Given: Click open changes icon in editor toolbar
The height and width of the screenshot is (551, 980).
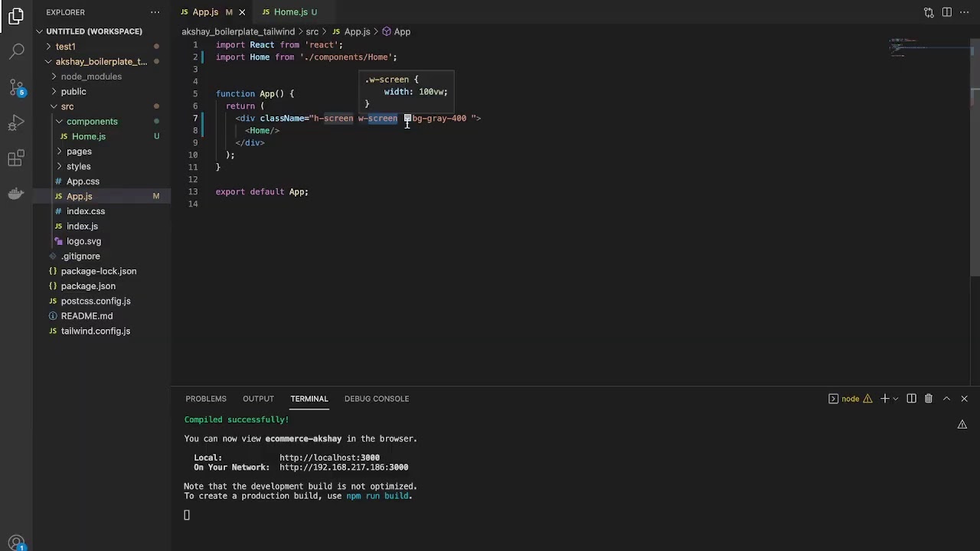Looking at the screenshot, I should click(x=929, y=12).
